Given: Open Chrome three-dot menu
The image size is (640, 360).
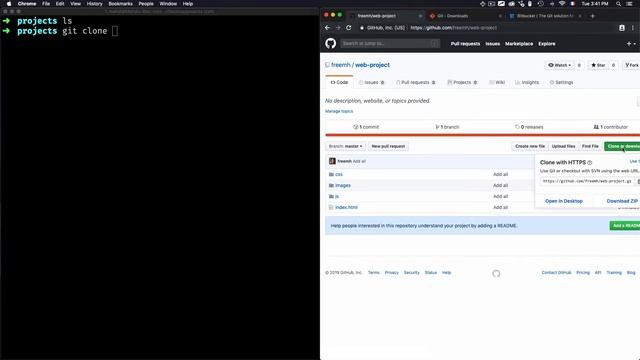Looking at the screenshot, I should coord(633,28).
